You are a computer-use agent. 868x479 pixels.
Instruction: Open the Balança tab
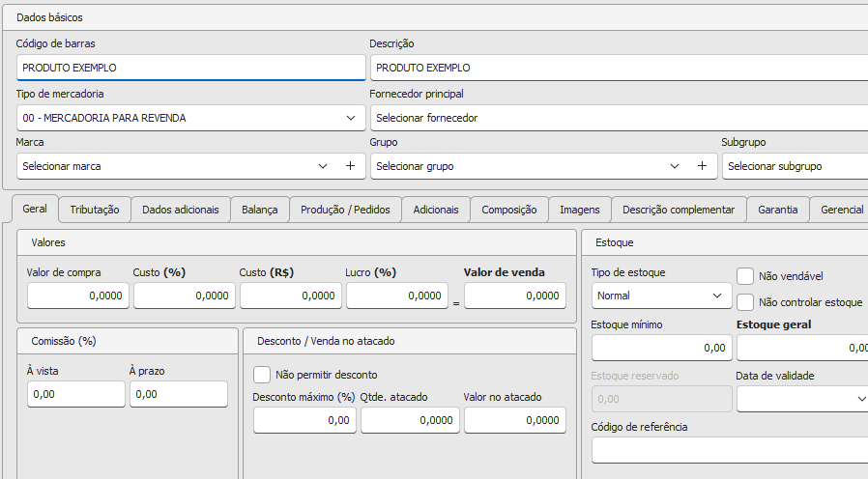pos(259,210)
